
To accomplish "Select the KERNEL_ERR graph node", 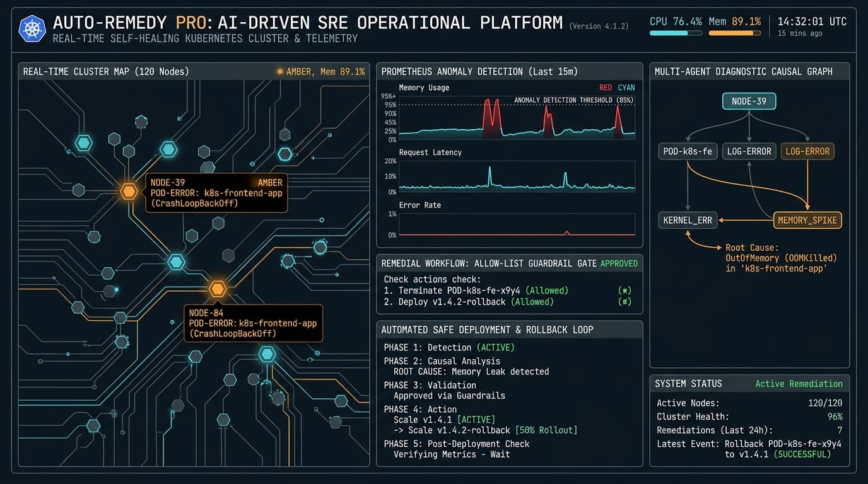I will point(687,220).
